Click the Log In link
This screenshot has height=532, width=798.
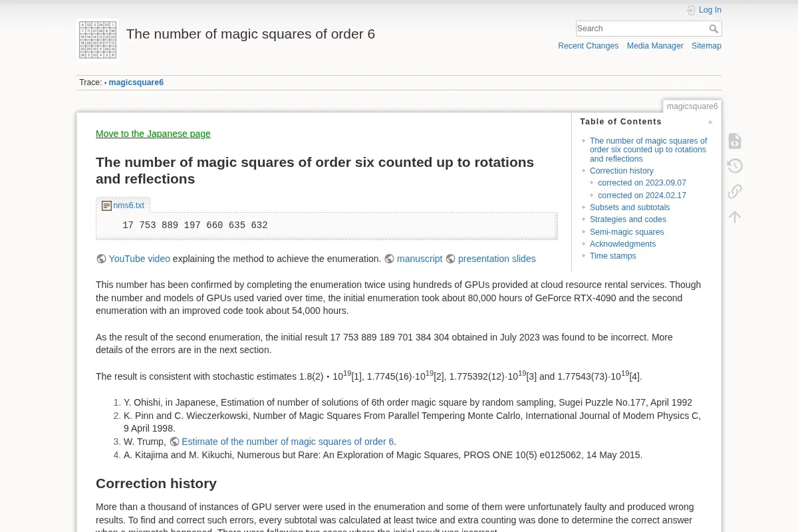point(710,10)
